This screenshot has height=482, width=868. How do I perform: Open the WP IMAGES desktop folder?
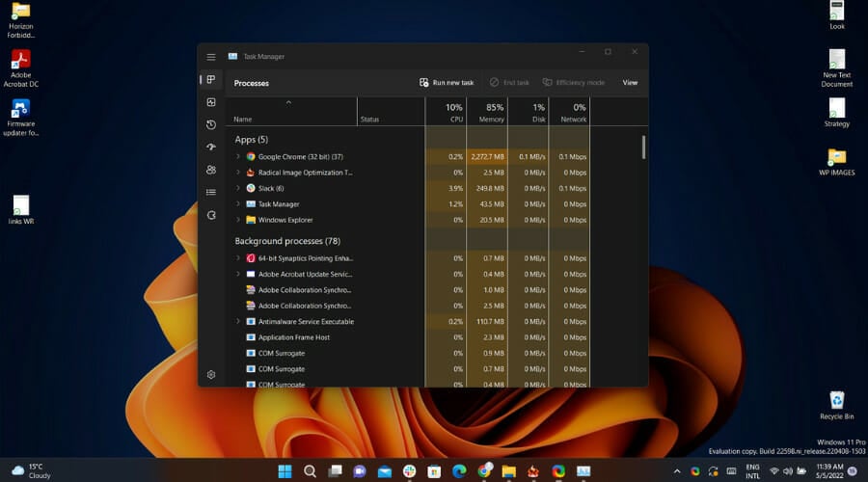pyautogui.click(x=836, y=162)
